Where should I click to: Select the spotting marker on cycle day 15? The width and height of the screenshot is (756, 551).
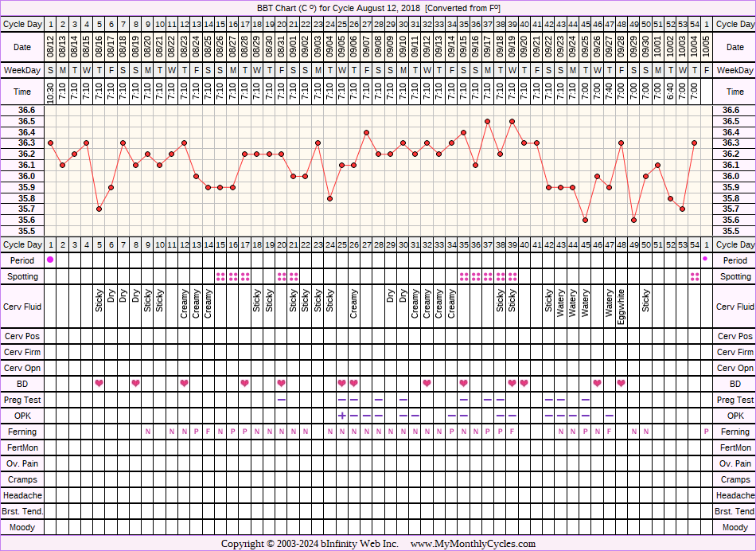coord(220,276)
